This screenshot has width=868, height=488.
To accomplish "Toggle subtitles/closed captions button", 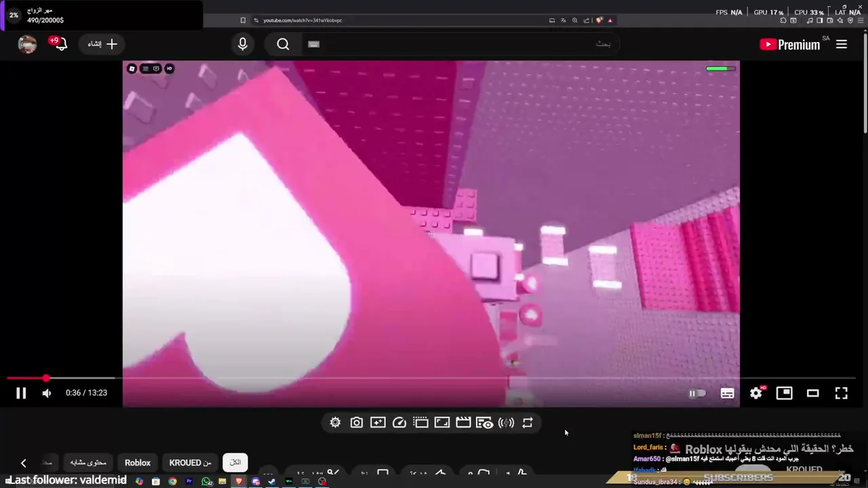I will pyautogui.click(x=727, y=393).
